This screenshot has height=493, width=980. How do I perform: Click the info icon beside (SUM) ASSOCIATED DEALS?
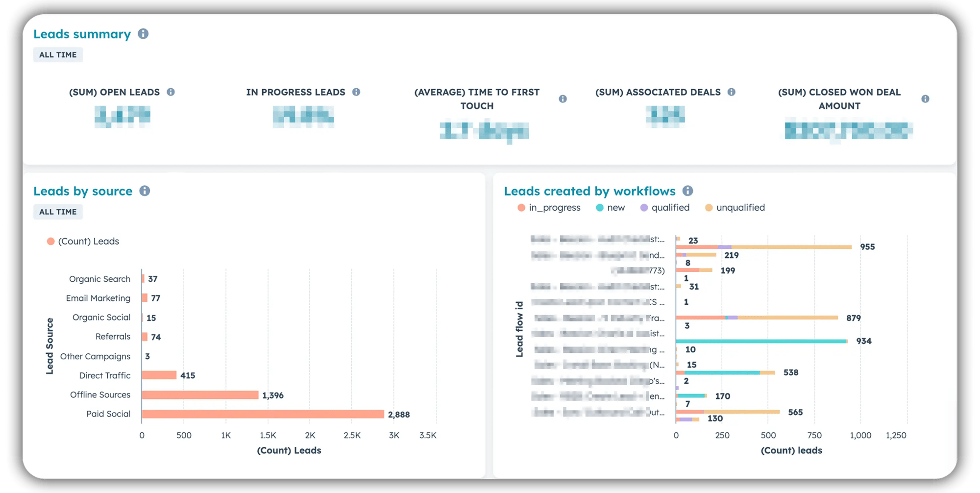click(731, 92)
